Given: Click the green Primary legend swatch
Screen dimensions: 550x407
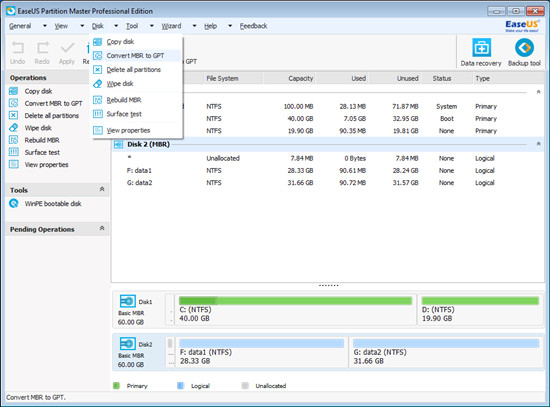Looking at the screenshot, I should point(116,386).
